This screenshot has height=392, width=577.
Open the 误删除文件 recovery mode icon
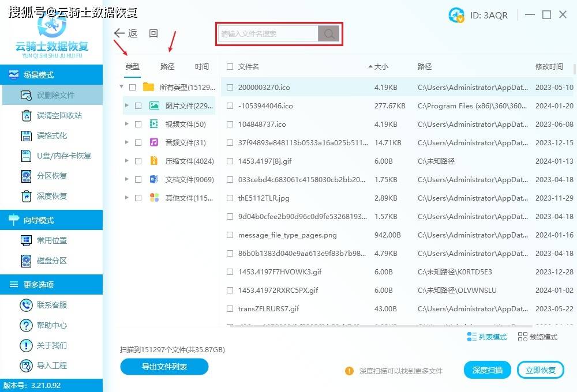pos(26,95)
